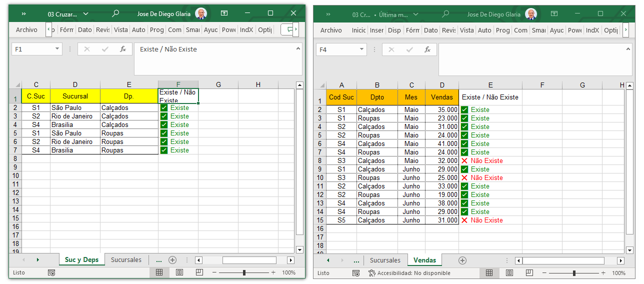Open file name dropdown in left title bar
Viewport: 644px width, 284px height.
click(85, 14)
